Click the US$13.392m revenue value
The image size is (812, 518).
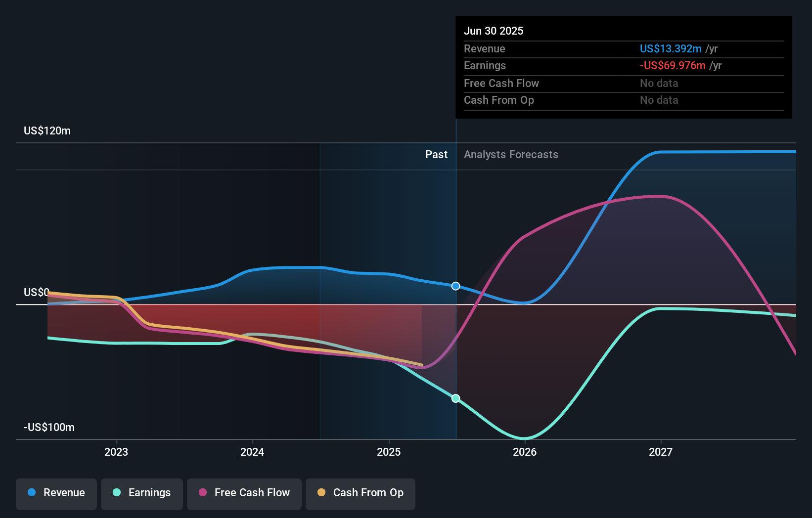671,48
